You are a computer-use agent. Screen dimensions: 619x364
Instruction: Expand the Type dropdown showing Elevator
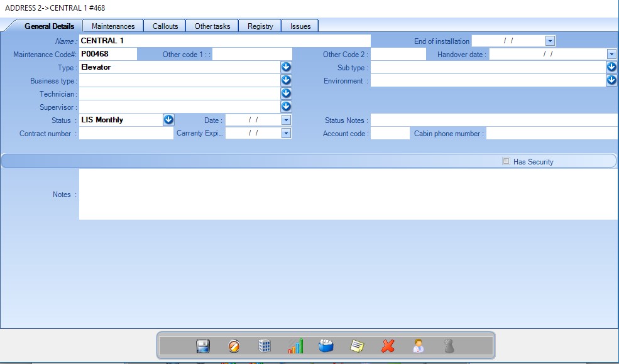click(286, 67)
